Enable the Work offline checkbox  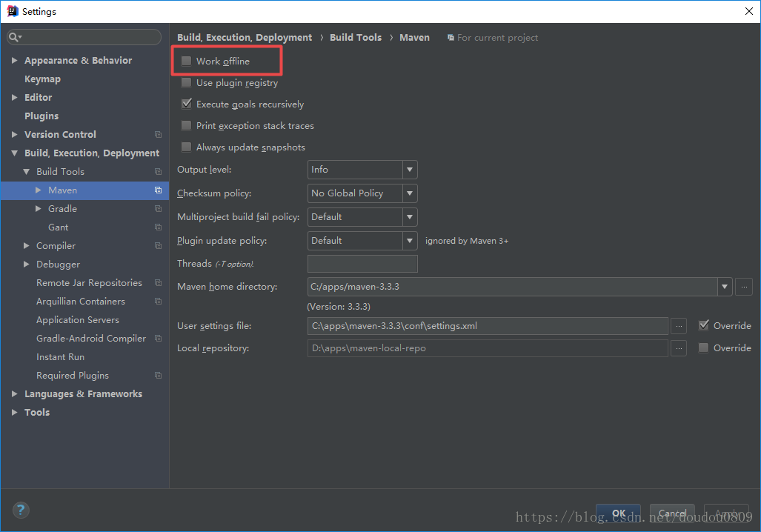coord(186,61)
